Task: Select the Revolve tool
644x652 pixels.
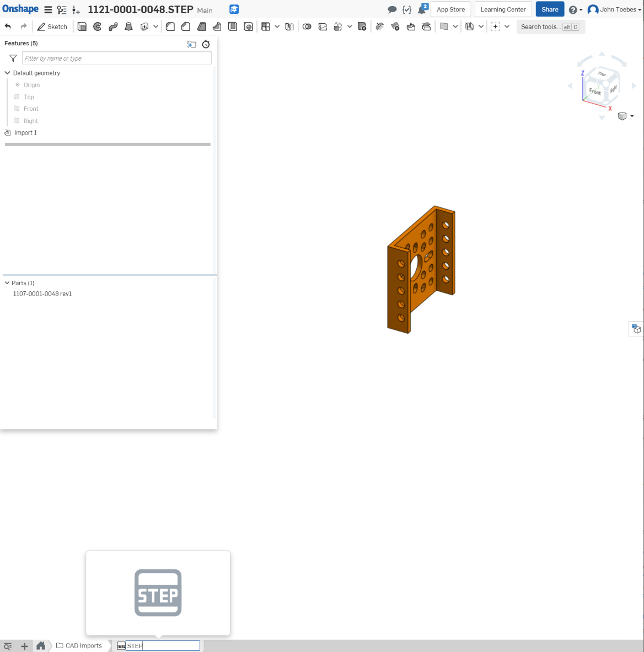Action: 97,26
